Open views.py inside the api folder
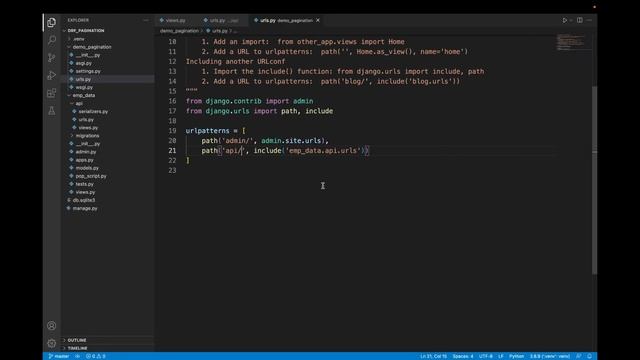The image size is (640, 360). 88,127
